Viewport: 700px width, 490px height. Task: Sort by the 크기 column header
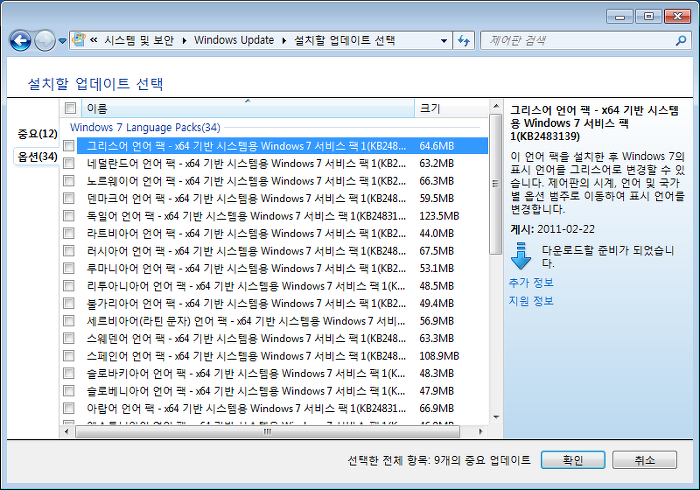(451, 108)
